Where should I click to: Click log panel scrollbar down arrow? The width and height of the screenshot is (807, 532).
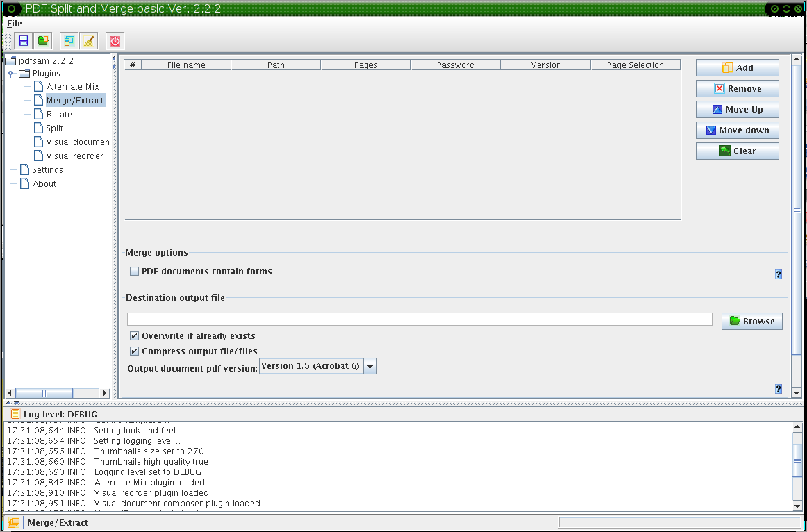pyautogui.click(x=797, y=507)
